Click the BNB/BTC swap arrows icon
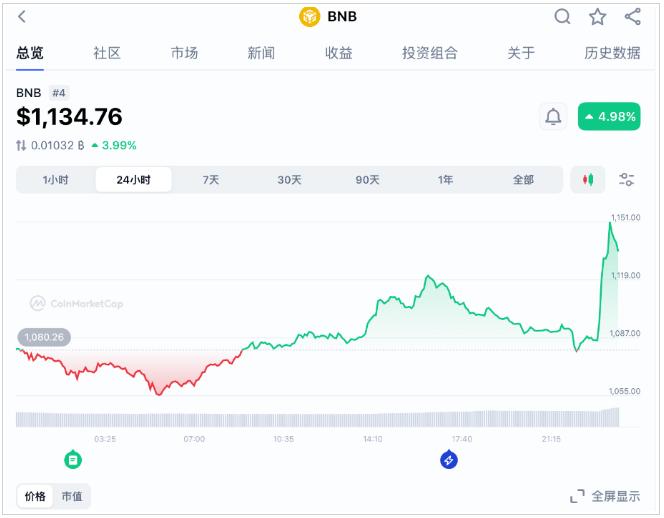664x518 pixels. click(x=22, y=145)
